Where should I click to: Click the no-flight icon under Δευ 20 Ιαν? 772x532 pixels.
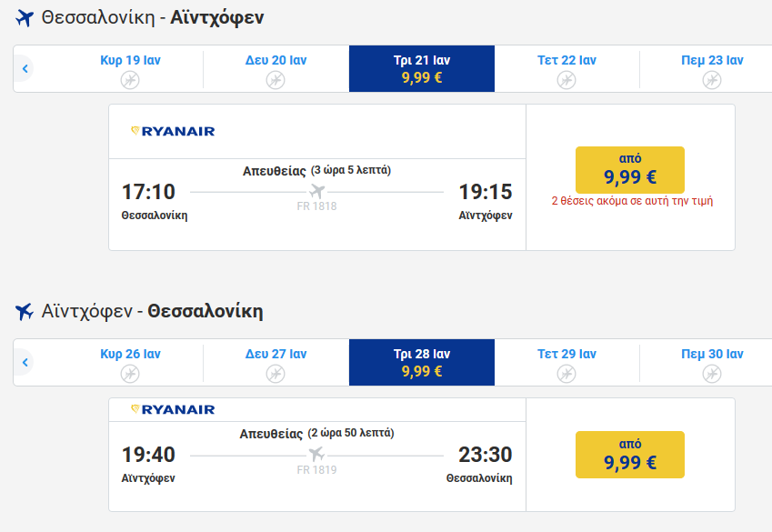tap(276, 80)
